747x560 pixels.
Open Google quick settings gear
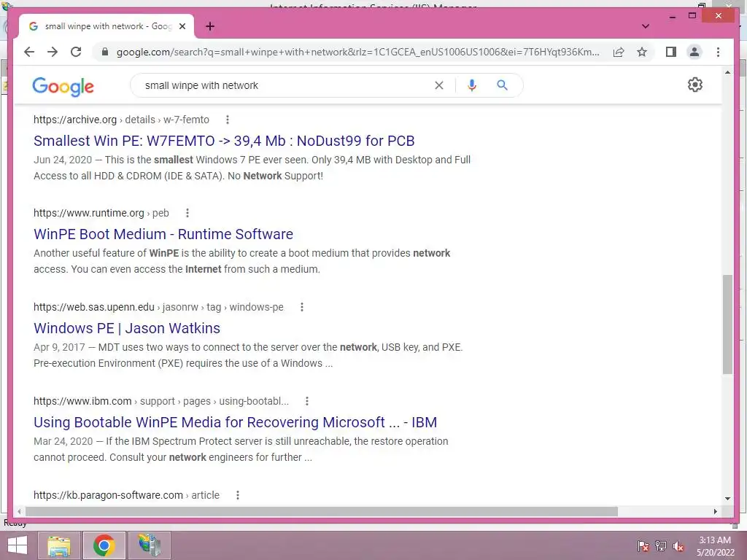point(695,85)
